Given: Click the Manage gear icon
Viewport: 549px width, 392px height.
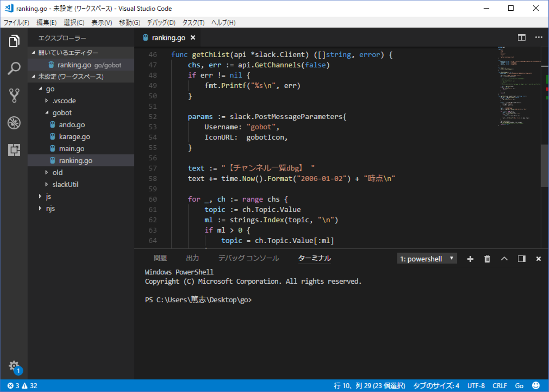Looking at the screenshot, I should [14, 366].
